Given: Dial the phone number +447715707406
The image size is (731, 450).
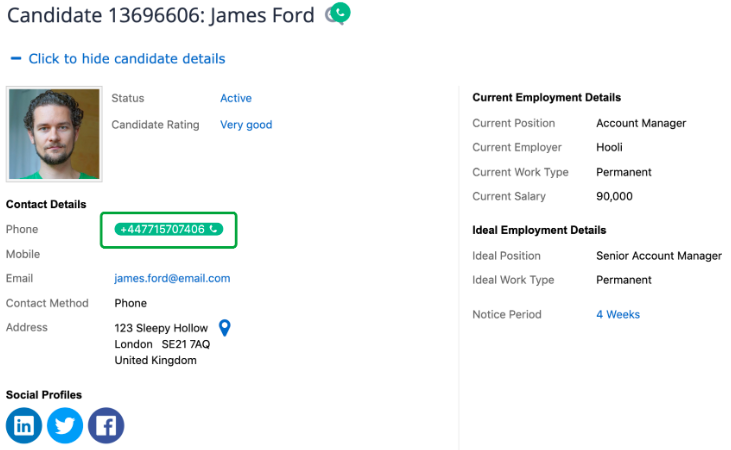Looking at the screenshot, I should [169, 229].
